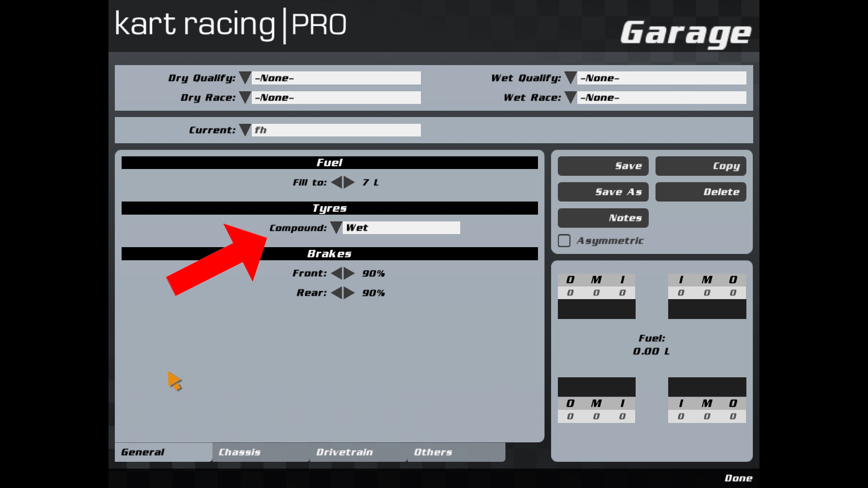The image size is (868, 488).
Task: Expand the Dry Race setup dropdown
Action: coord(245,98)
